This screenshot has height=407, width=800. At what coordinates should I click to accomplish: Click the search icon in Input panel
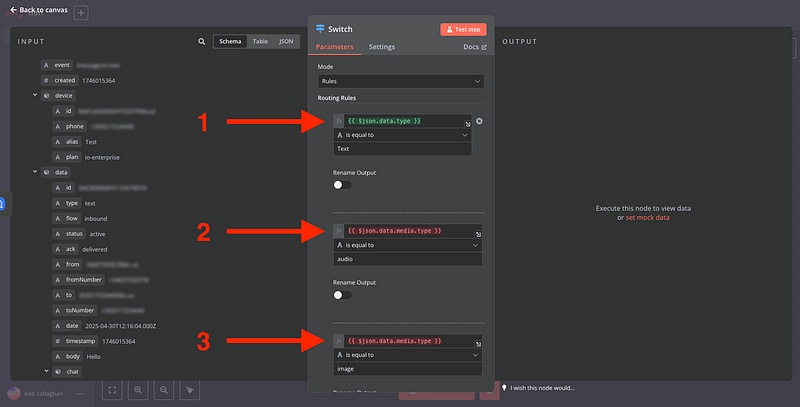pos(201,42)
